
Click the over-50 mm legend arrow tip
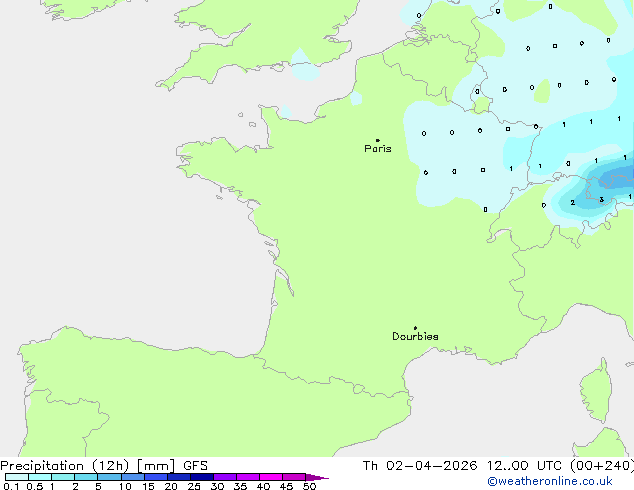tap(317, 478)
